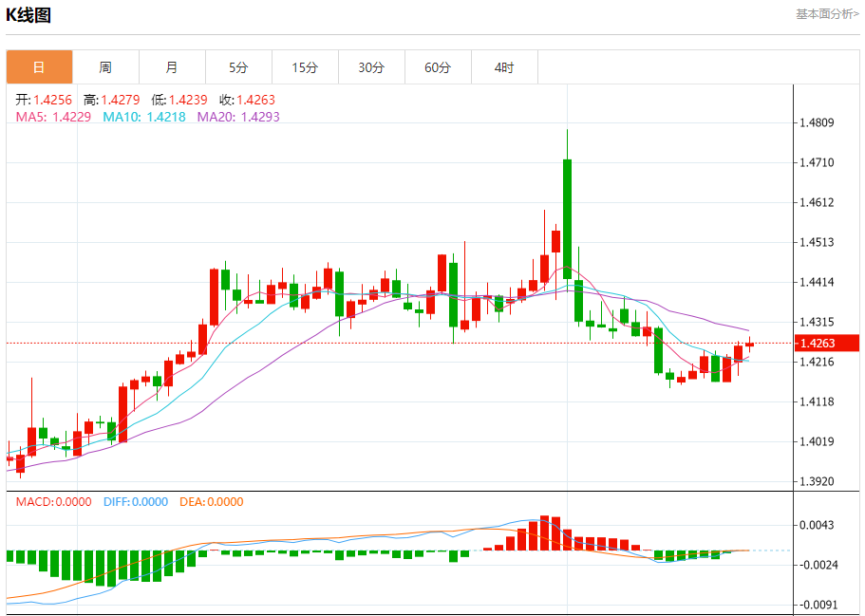Image resolution: width=865 pixels, height=616 pixels.
Task: Open the 4时 interval tab
Action: tap(504, 67)
